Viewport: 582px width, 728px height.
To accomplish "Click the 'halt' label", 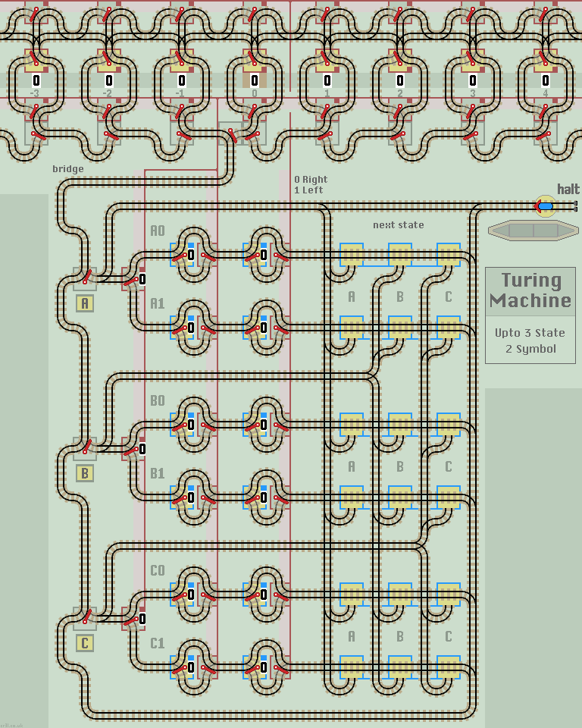I will 568,189.
